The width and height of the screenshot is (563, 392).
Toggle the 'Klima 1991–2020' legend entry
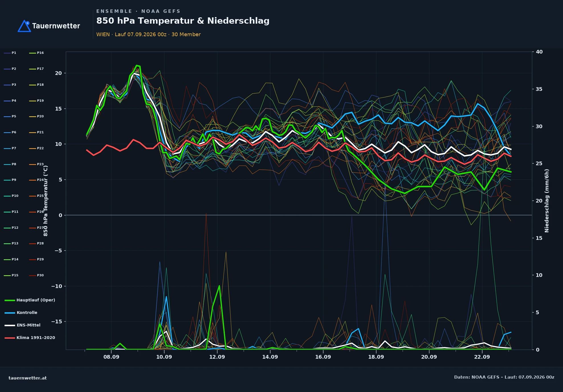(30, 338)
